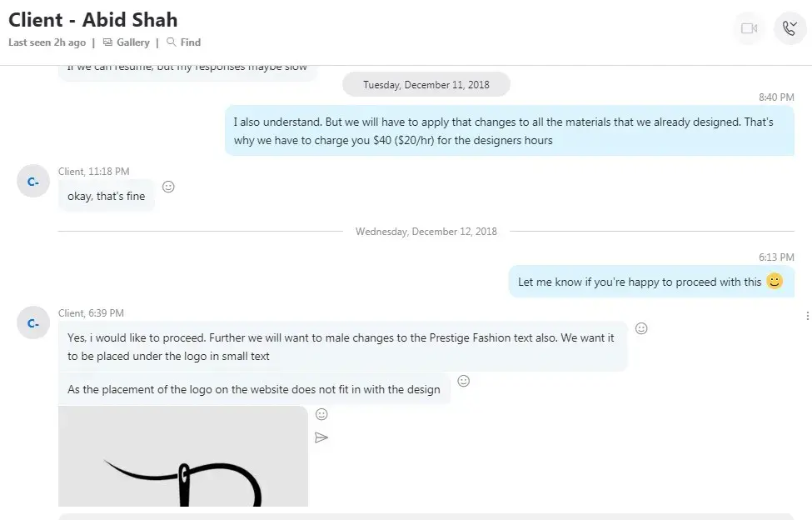The width and height of the screenshot is (812, 520).
Task: Click the client avatar beside 11:18 PM message
Action: [33, 182]
